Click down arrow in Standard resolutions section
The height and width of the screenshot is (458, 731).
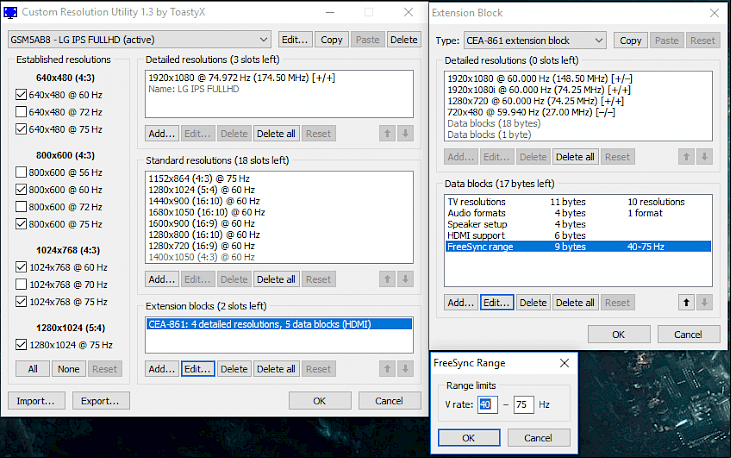click(x=406, y=279)
